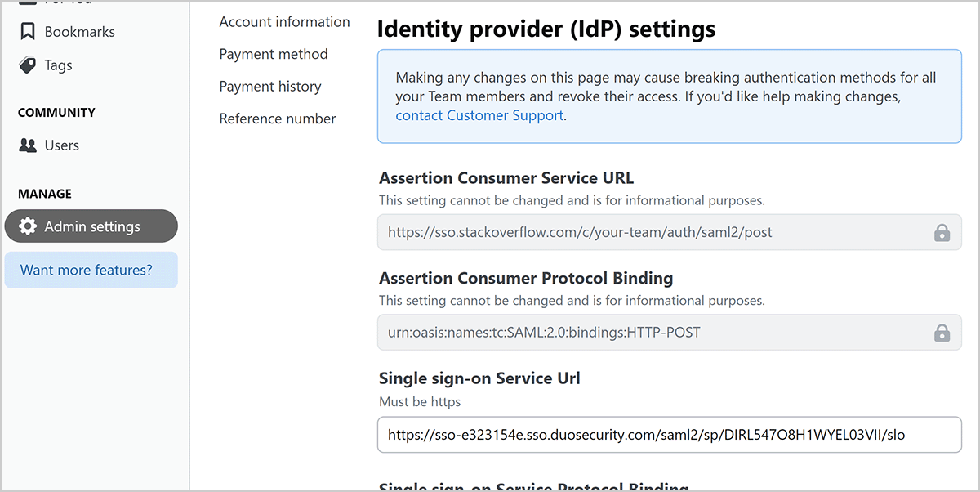Viewport: 980px width, 492px height.
Task: Click lock icon in Assertion Consumer Protocol Binding field
Action: click(942, 333)
